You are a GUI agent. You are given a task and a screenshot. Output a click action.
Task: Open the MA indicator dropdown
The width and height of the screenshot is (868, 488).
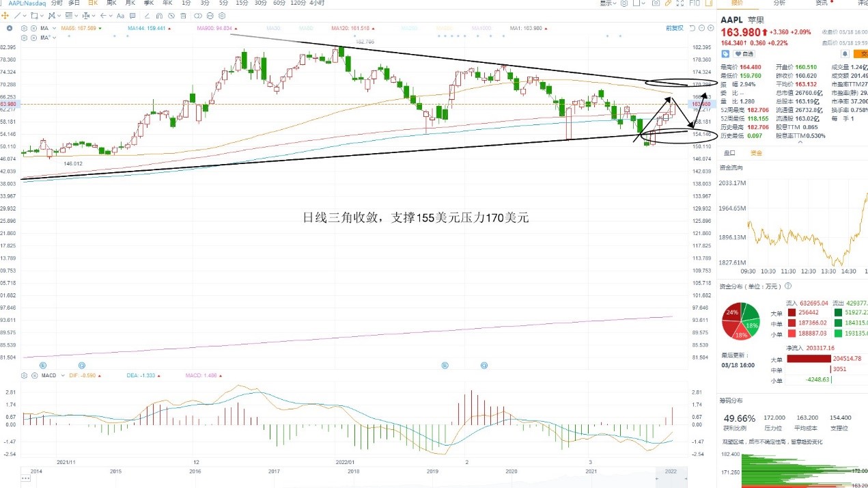pyautogui.click(x=54, y=28)
